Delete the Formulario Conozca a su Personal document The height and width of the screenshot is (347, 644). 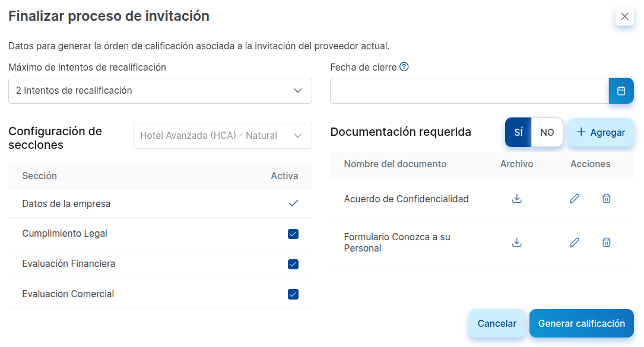pyautogui.click(x=606, y=242)
